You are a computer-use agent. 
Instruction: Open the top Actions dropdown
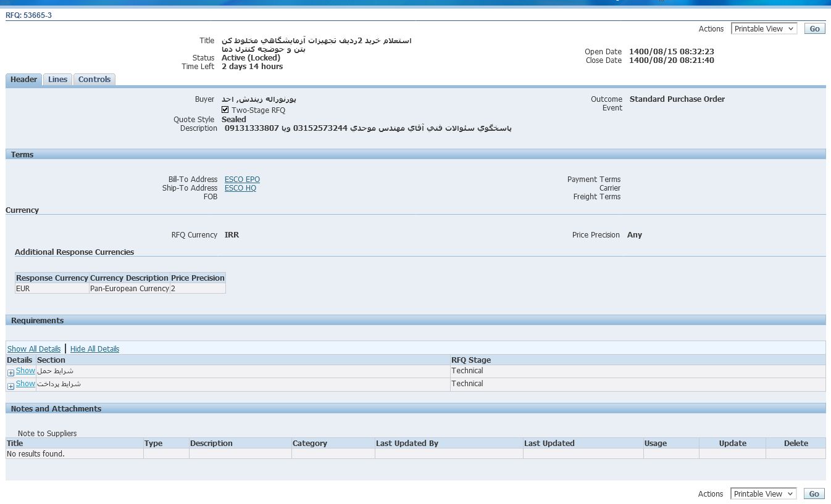(764, 29)
